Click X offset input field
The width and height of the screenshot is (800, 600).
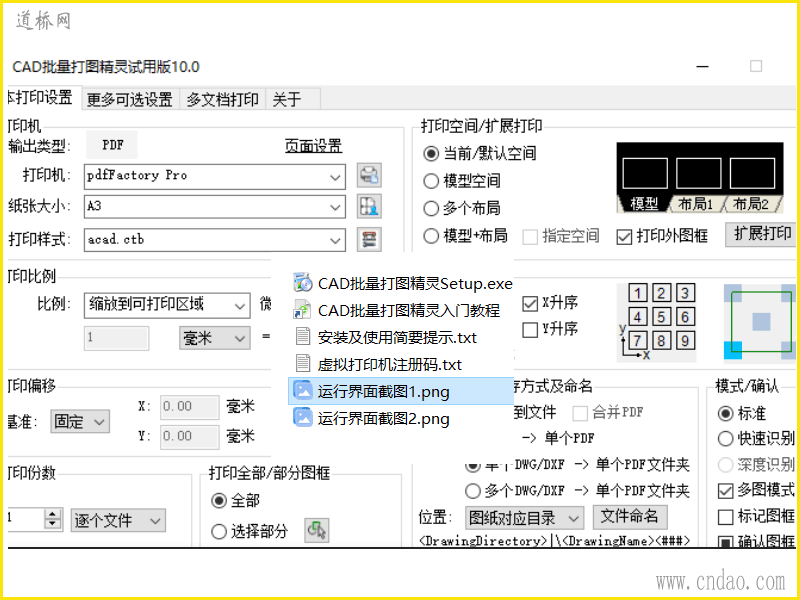(190, 407)
